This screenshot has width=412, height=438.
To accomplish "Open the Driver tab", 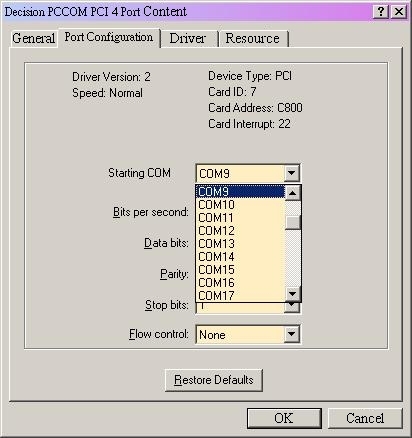I will pos(188,38).
